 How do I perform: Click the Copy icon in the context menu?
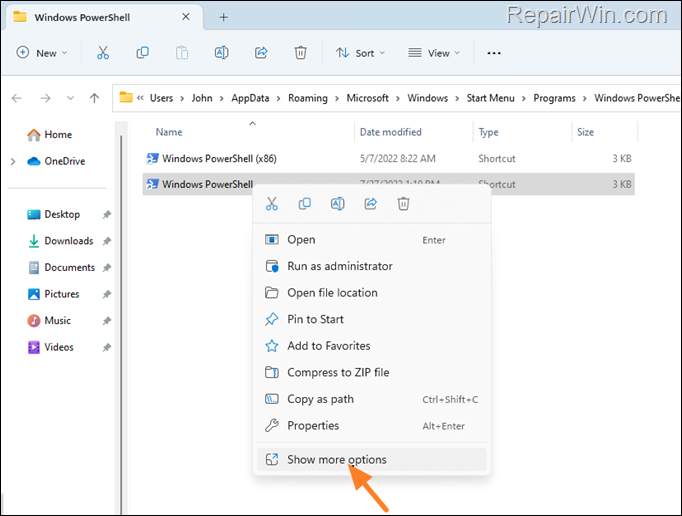[304, 204]
